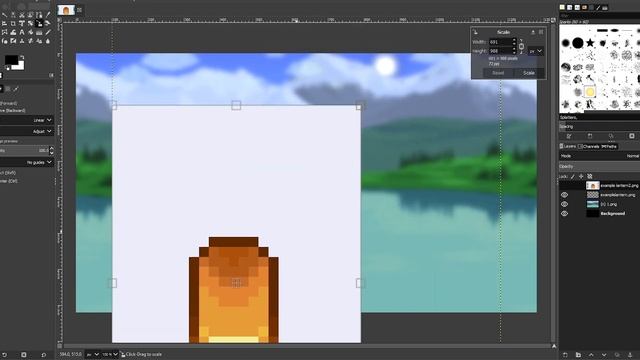Click the tool options opacity slider

(24, 150)
